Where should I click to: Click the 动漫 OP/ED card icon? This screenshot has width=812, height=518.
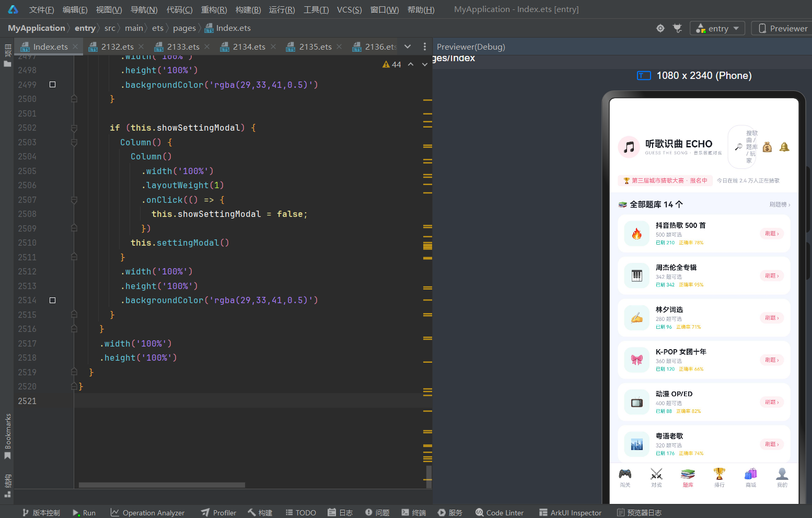pos(637,402)
